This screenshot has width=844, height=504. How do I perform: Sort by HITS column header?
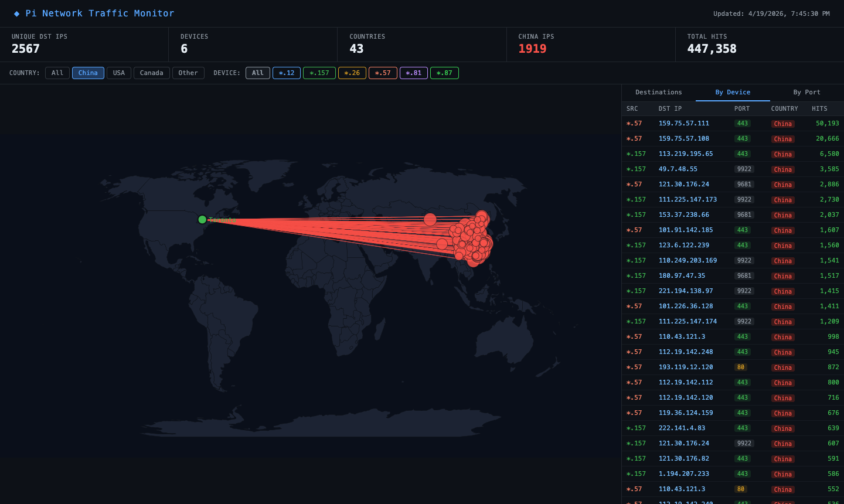coord(819,108)
